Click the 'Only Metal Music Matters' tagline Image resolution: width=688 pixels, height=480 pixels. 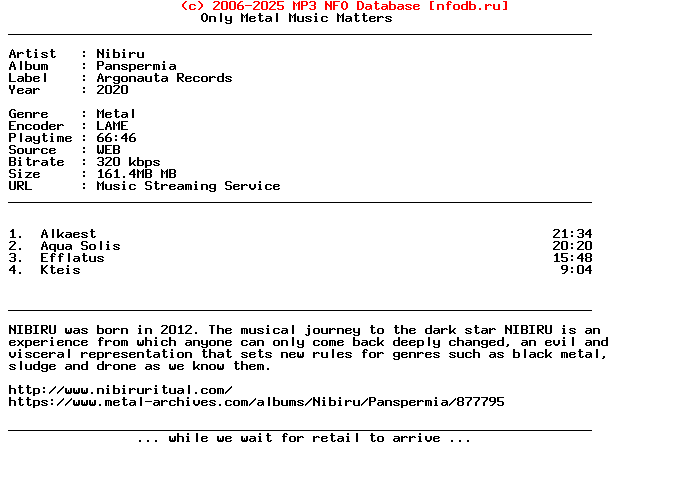(x=296, y=18)
